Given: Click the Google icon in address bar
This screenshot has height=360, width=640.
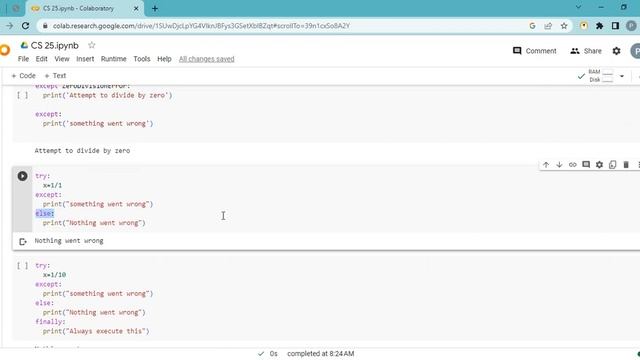Looking at the screenshot, I should [x=532, y=26].
